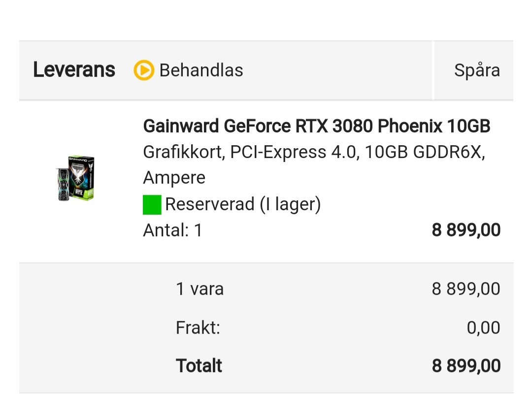Click the yellow Behandlas status icon
This screenshot has height=412, width=532.
click(144, 70)
